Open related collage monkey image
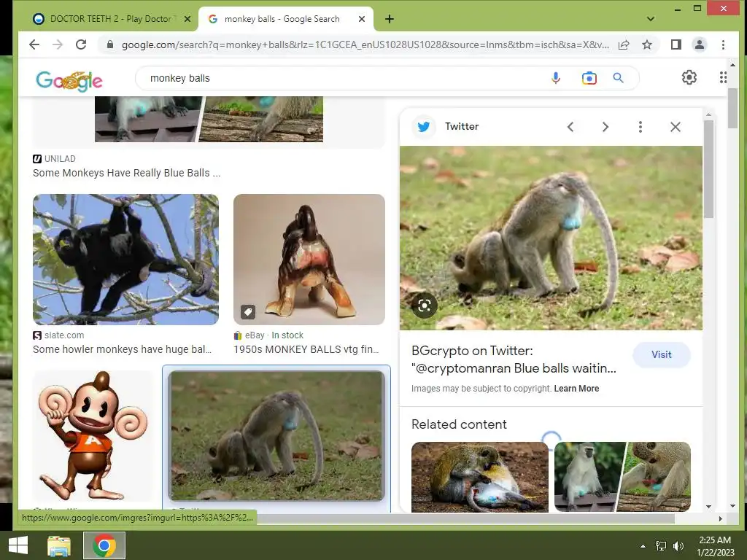 click(x=623, y=477)
